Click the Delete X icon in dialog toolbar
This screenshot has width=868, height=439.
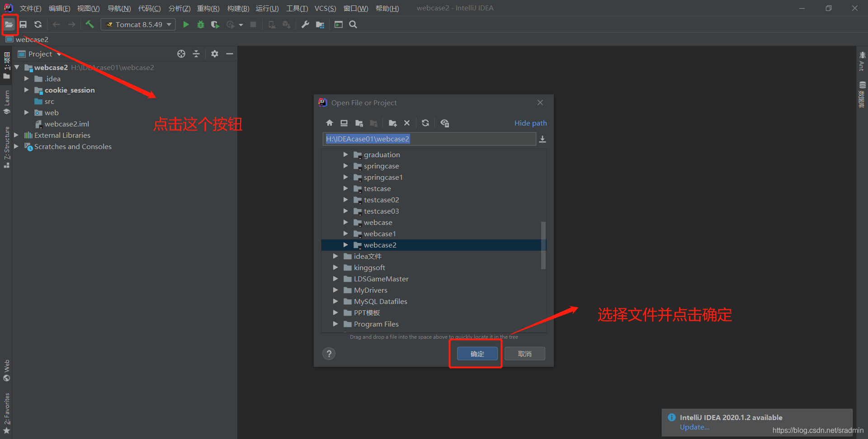point(407,123)
